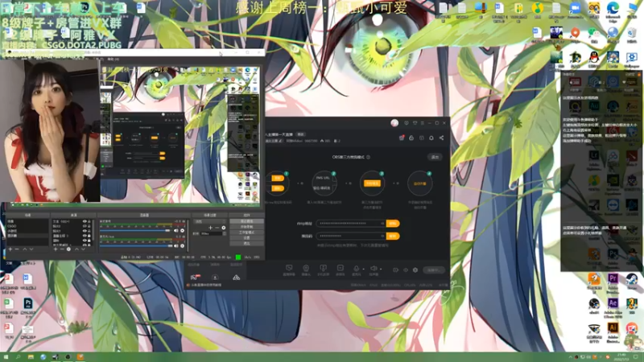Viewport: 644px width, 362px height.
Task: Mute the Mic/Aux channel in OBS mixer
Action: [175, 246]
